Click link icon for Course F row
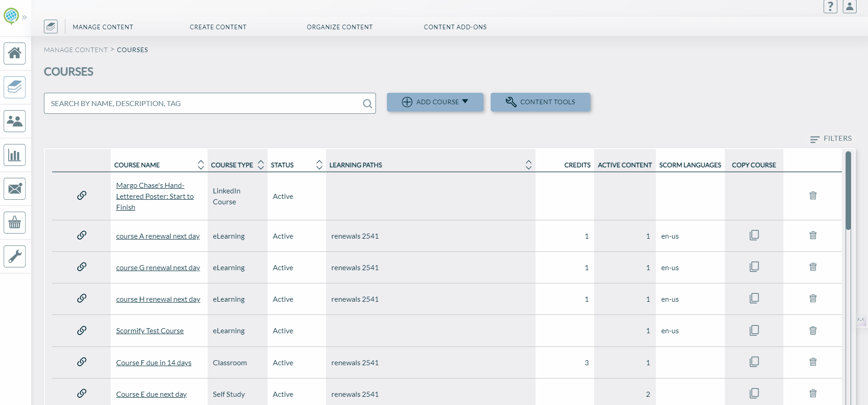 click(x=82, y=362)
